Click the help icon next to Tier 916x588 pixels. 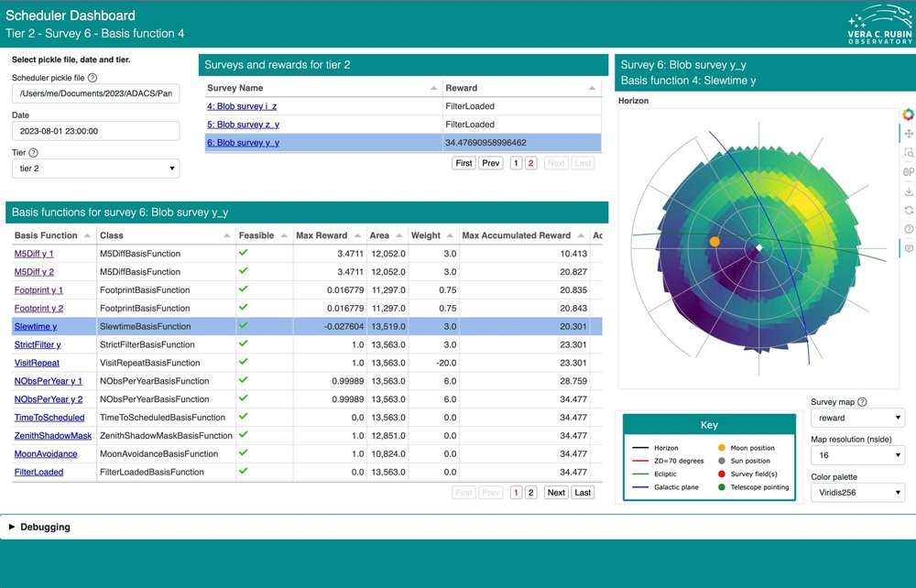tap(34, 153)
